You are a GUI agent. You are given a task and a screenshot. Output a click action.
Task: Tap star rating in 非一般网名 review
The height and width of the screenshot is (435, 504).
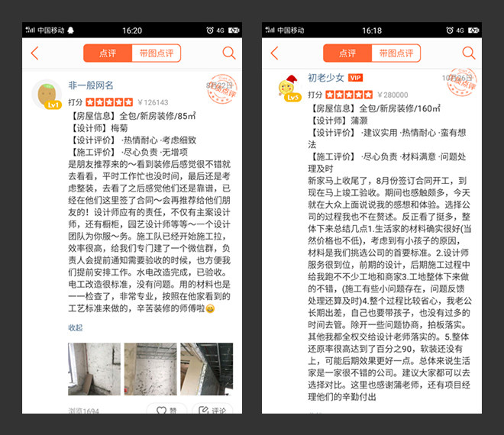[109, 102]
